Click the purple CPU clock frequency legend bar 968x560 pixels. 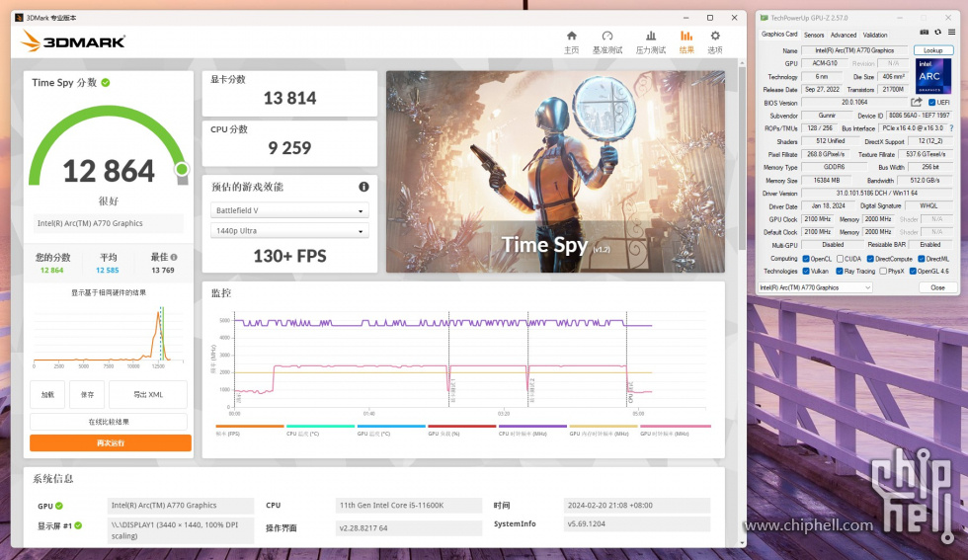[x=532, y=426]
